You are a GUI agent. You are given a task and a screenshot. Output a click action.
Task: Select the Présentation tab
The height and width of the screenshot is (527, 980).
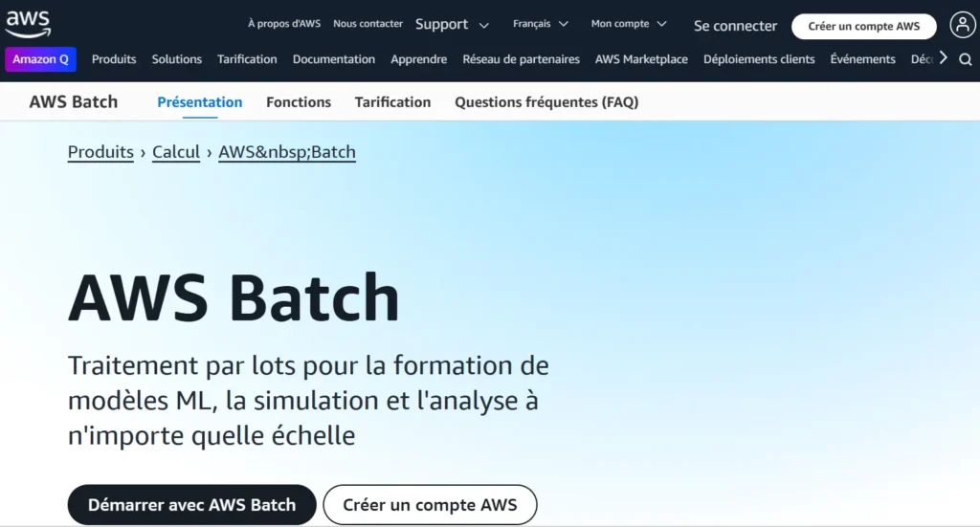tap(200, 102)
